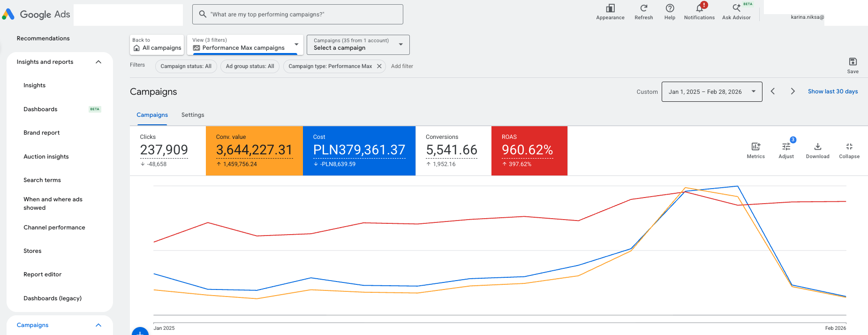The image size is (868, 335).
Task: Click the Download icon
Action: (817, 147)
